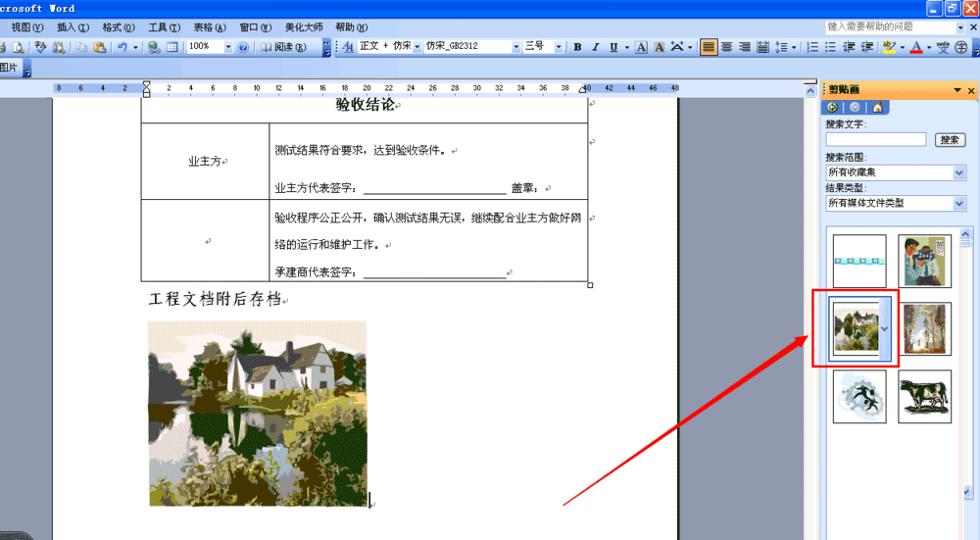Apply numbered list formatting
980x540 pixels.
[811, 47]
